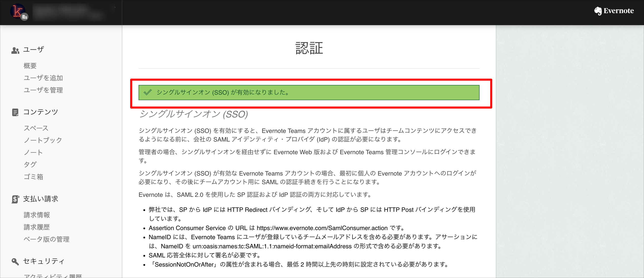Screen dimensions: 644x278
Task: Click the 認証 page title
Action: [x=309, y=48]
